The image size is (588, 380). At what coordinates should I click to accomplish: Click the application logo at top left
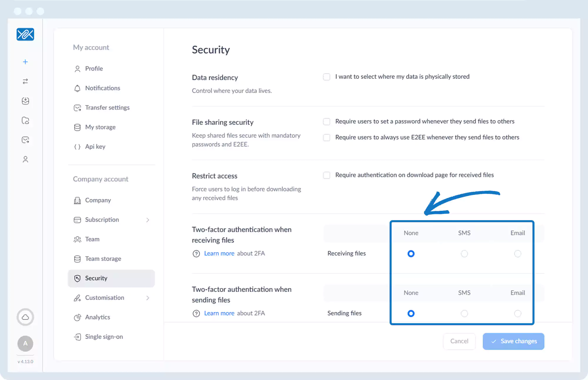pyautogui.click(x=25, y=34)
